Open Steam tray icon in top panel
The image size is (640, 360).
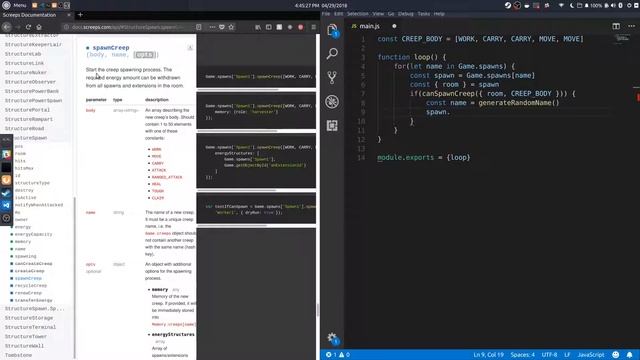coord(508,5)
